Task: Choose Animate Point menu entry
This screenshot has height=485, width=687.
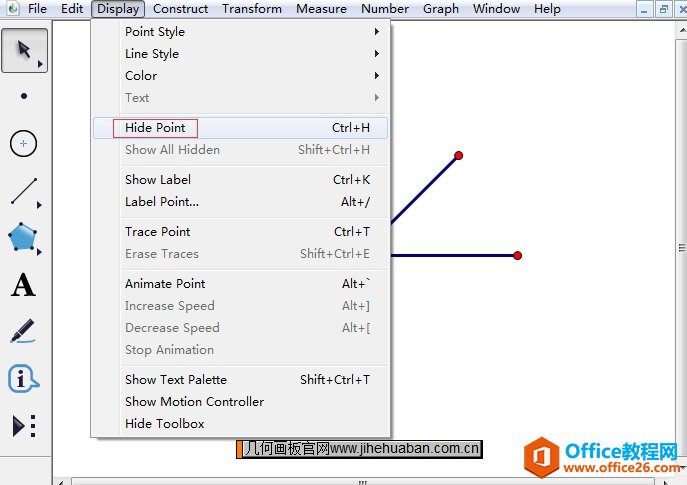Action: coord(241,283)
